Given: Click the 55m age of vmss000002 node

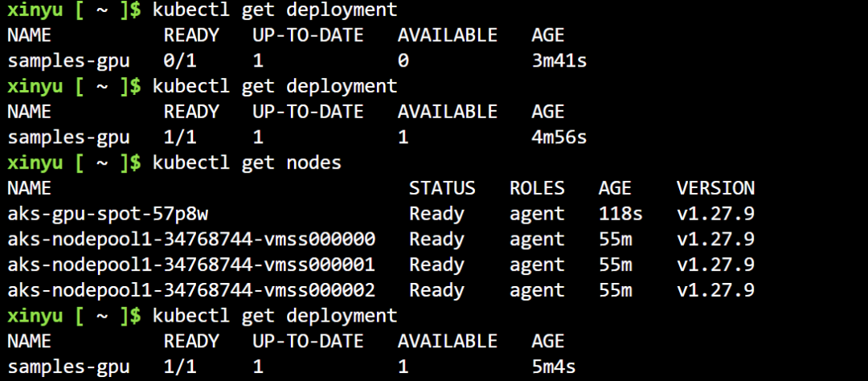Looking at the screenshot, I should pos(616,290).
